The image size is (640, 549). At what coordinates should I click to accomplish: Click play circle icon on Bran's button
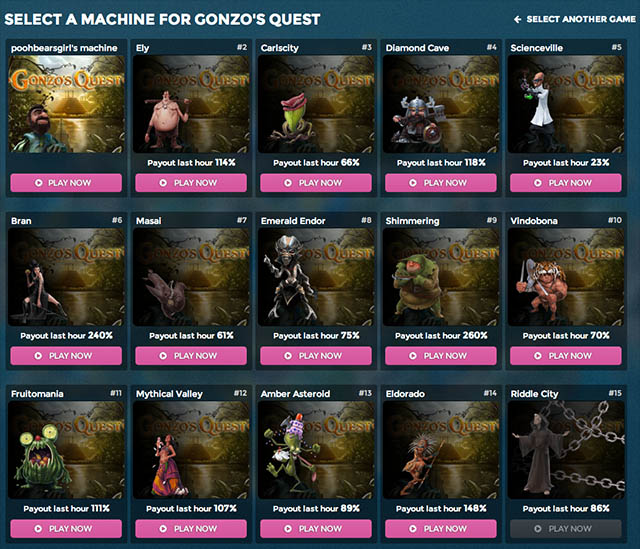point(38,356)
